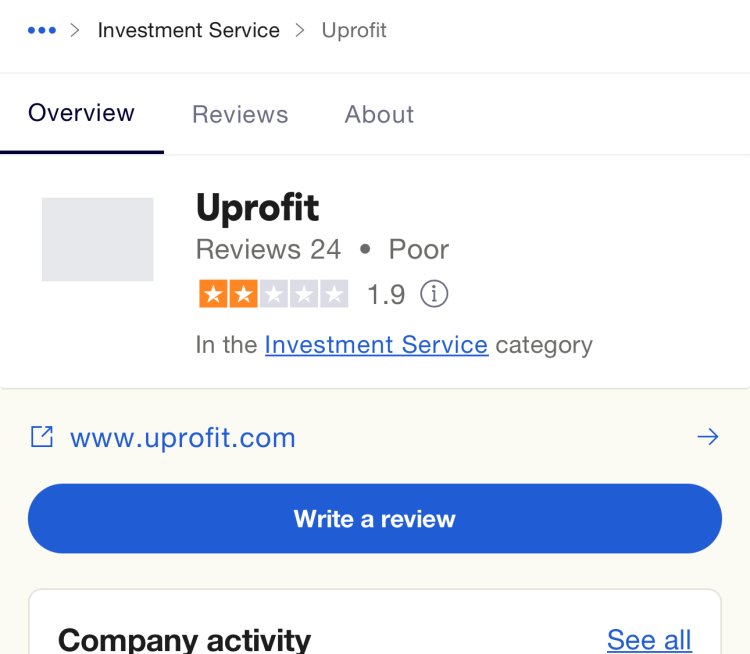This screenshot has width=750, height=654.
Task: Click the Write a review button
Action: point(375,519)
